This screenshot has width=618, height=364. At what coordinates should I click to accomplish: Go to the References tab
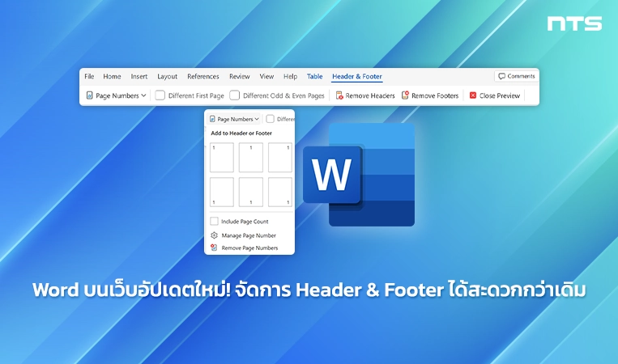203,76
